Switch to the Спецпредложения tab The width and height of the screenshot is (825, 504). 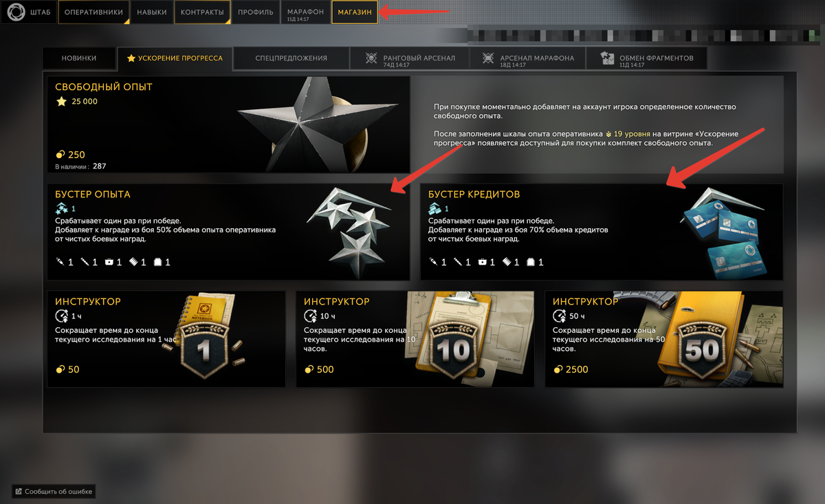tap(291, 58)
